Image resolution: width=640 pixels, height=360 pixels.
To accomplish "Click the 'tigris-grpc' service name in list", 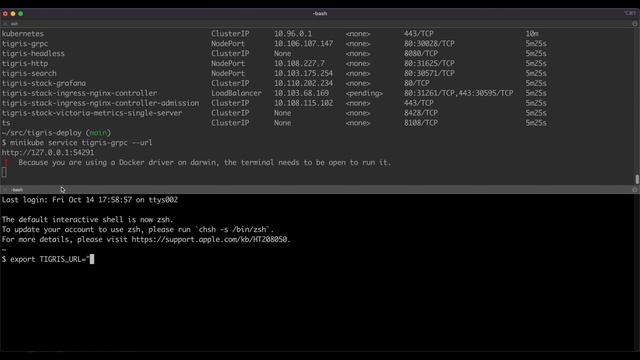I will [25, 44].
